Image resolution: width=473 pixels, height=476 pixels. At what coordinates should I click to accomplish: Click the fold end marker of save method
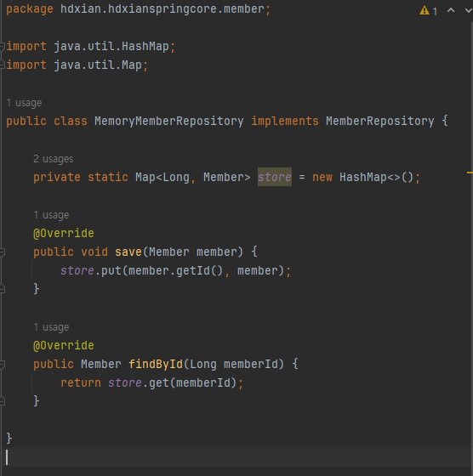[2, 289]
